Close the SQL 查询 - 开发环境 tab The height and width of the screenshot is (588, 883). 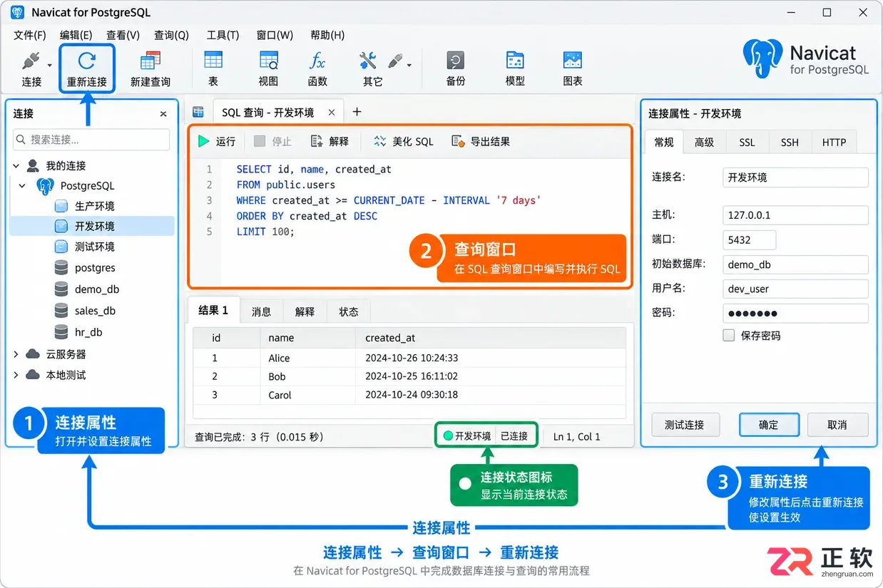click(332, 113)
